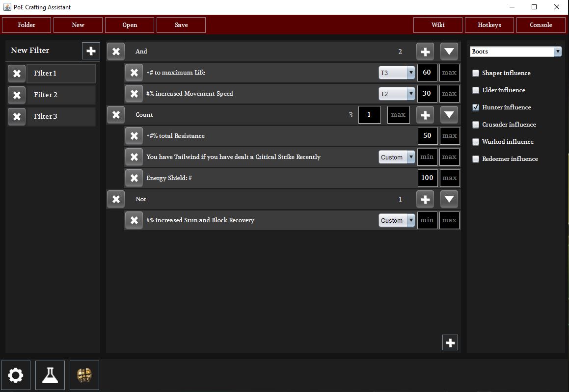Edit the Count group minimum value 1
The image size is (569, 392).
pyautogui.click(x=369, y=115)
